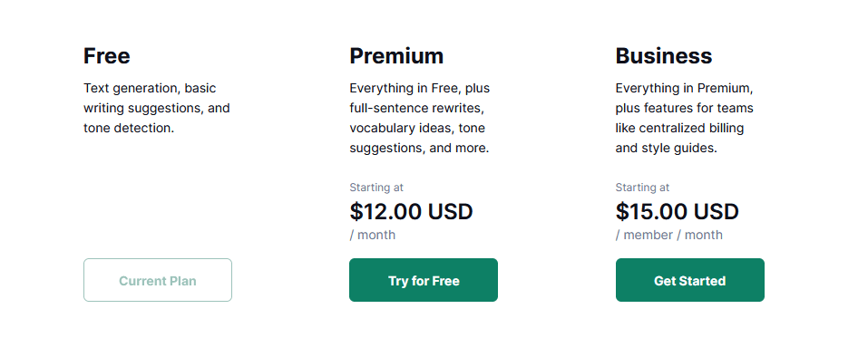Click the Free plan heading
The width and height of the screenshot is (868, 357).
107,56
